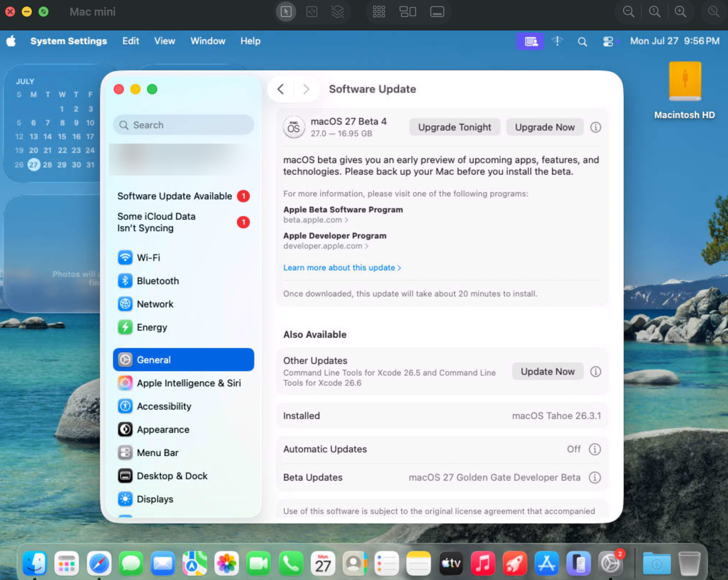Screen dimensions: 728x580
Task: Open Phone app from the Dock
Action: click(291, 563)
